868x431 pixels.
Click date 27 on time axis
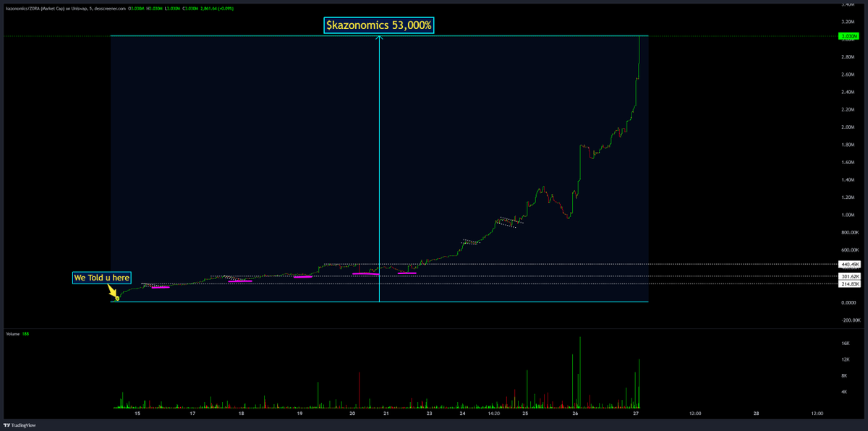click(635, 414)
